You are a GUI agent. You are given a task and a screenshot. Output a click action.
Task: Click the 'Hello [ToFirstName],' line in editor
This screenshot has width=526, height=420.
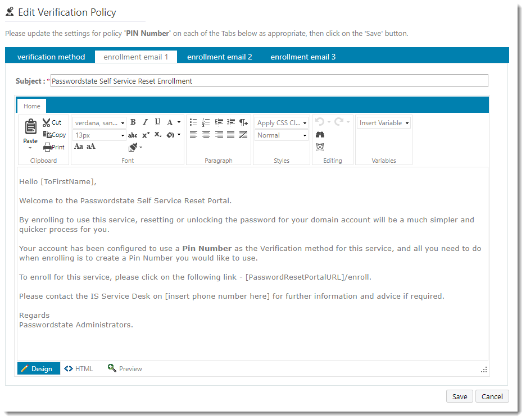(58, 182)
